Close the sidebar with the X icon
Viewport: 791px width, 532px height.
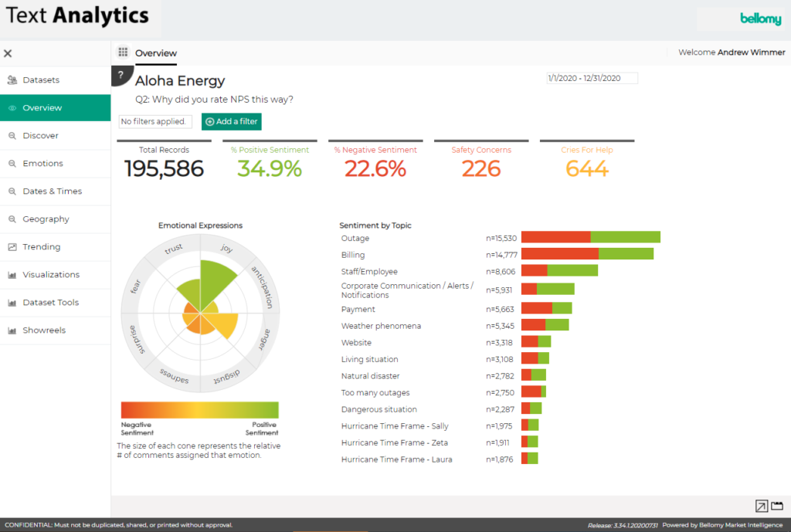coord(8,53)
